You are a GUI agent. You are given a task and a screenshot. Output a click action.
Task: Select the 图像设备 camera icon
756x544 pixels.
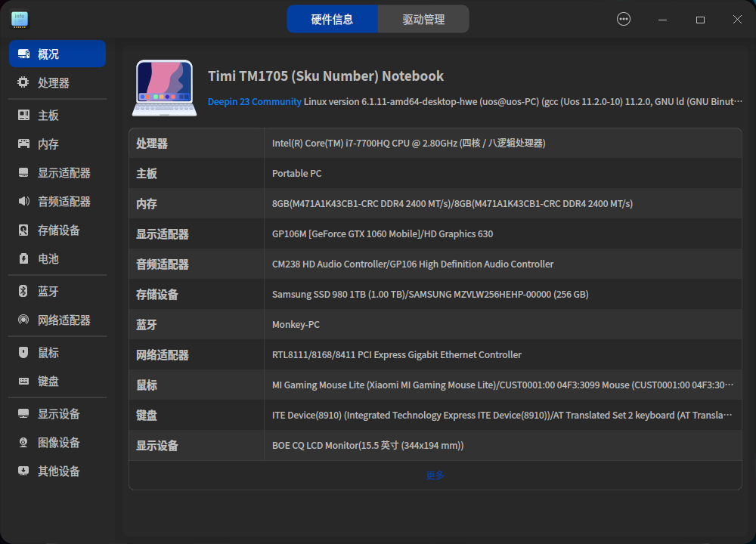pos(23,442)
